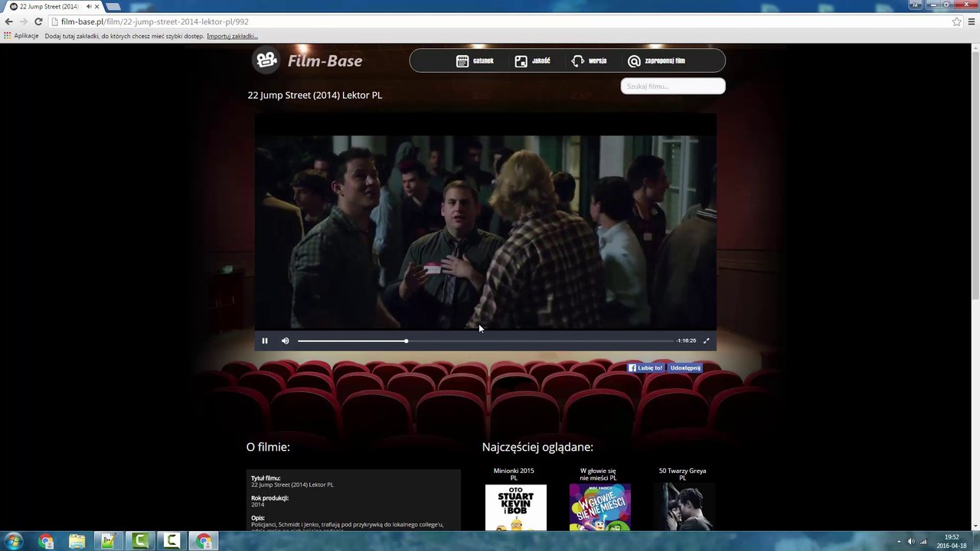The height and width of the screenshot is (551, 980).
Task: Click the Importuj zakładki link
Action: pyautogui.click(x=232, y=36)
